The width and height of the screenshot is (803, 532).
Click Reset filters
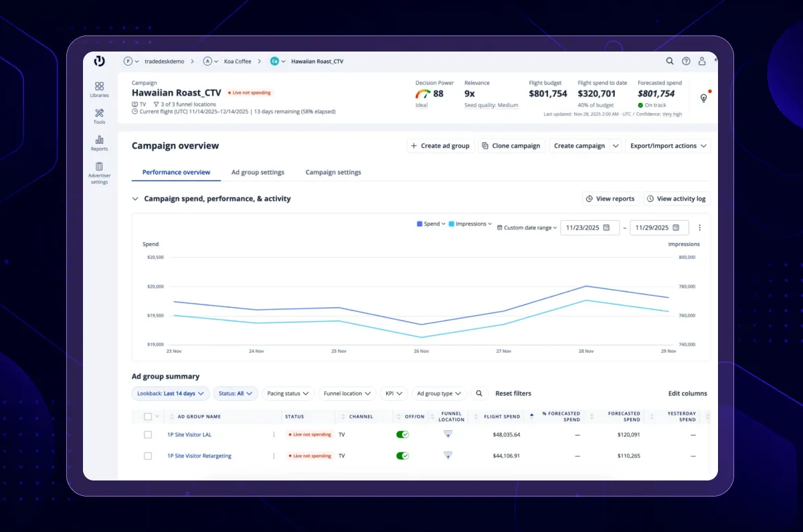coord(513,393)
